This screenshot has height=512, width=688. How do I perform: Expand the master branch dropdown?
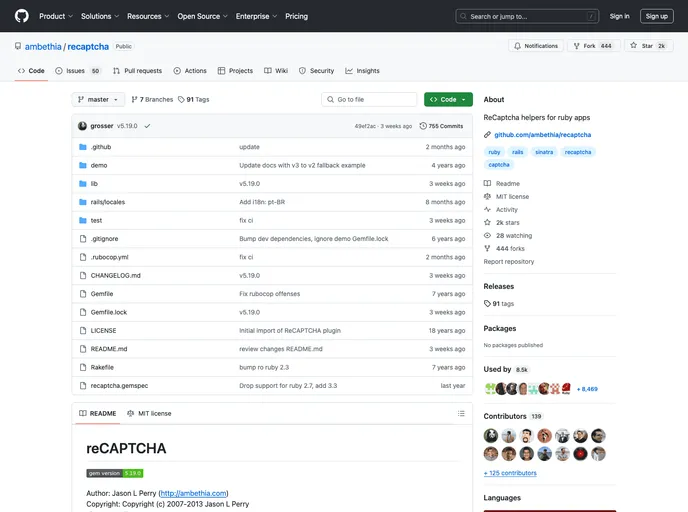click(x=99, y=100)
